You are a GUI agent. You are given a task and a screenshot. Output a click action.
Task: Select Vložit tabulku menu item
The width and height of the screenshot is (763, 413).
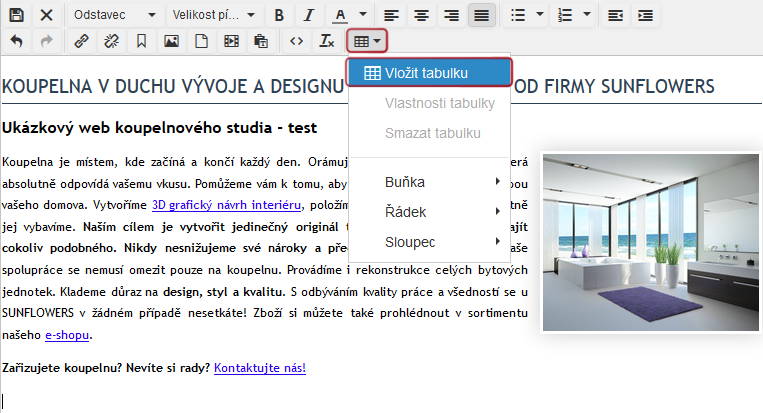(429, 73)
